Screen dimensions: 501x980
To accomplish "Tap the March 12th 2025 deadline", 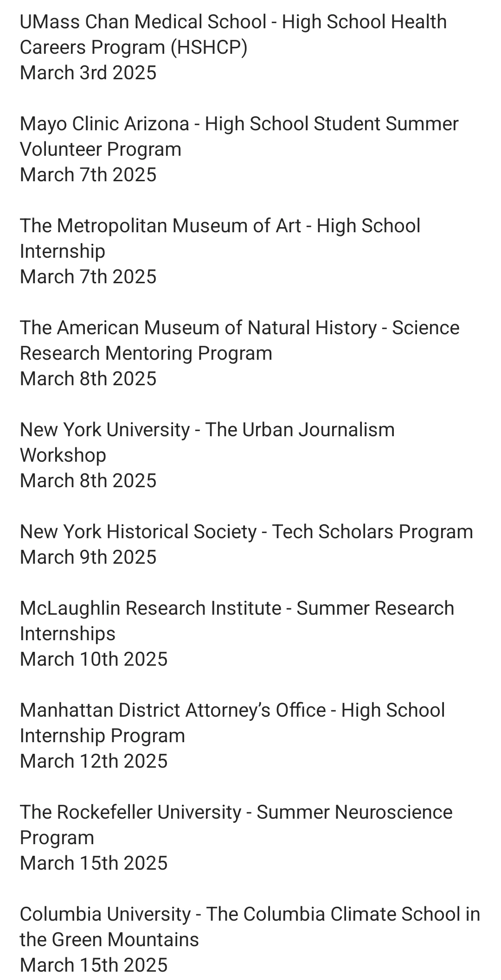I will pos(94,761).
